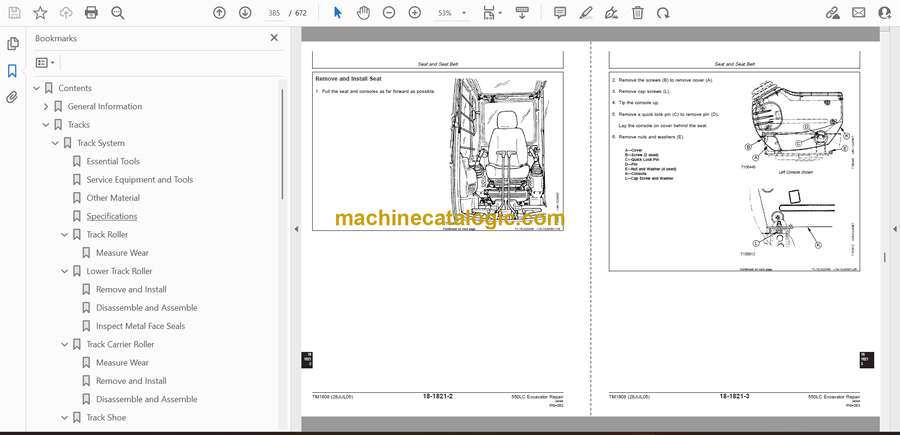Open Inspect Metal Face Seals bookmark
This screenshot has width=900, height=435.
tap(141, 326)
